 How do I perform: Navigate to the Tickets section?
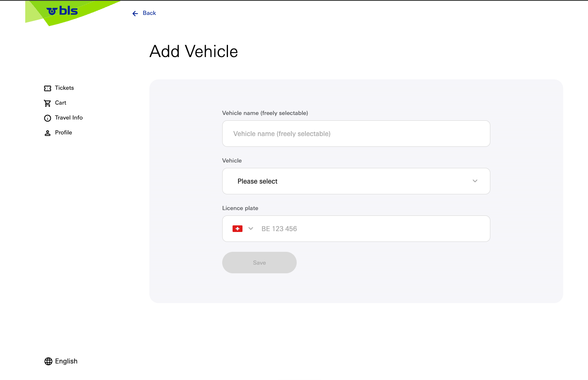pos(64,88)
